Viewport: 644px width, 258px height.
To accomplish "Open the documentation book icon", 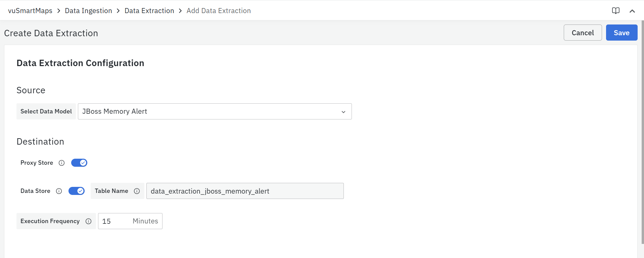I will 615,11.
